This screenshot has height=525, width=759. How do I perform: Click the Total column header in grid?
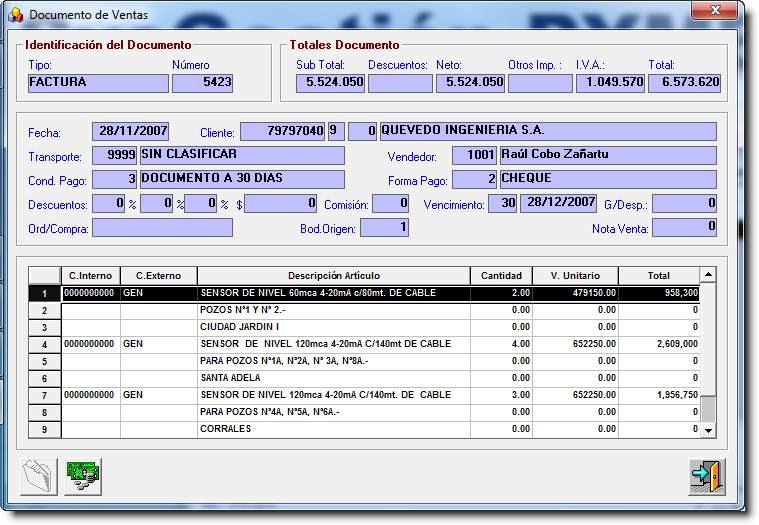point(659,276)
